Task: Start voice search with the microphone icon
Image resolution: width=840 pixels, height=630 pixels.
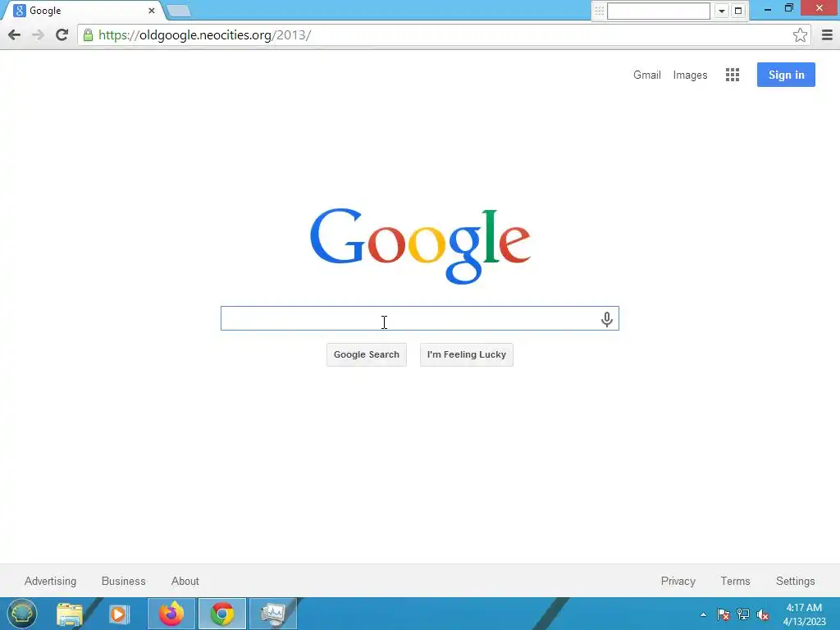Action: click(606, 319)
